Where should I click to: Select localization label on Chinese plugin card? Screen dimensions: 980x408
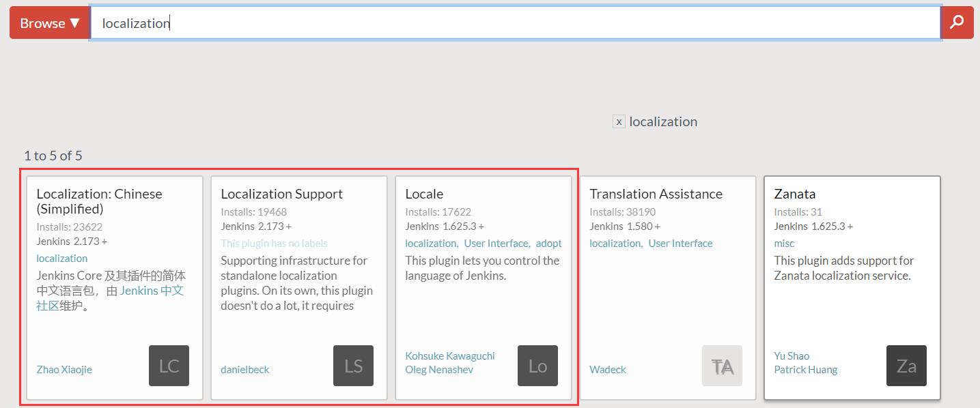(x=62, y=259)
